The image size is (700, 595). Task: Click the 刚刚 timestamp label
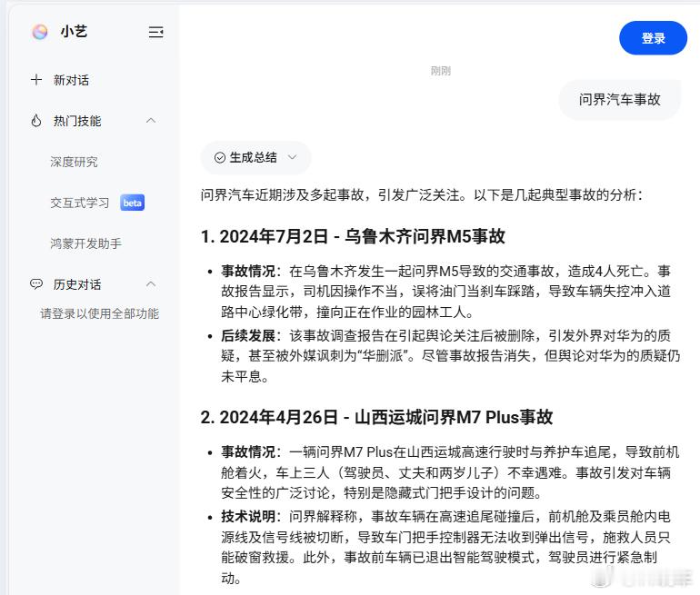click(x=441, y=71)
